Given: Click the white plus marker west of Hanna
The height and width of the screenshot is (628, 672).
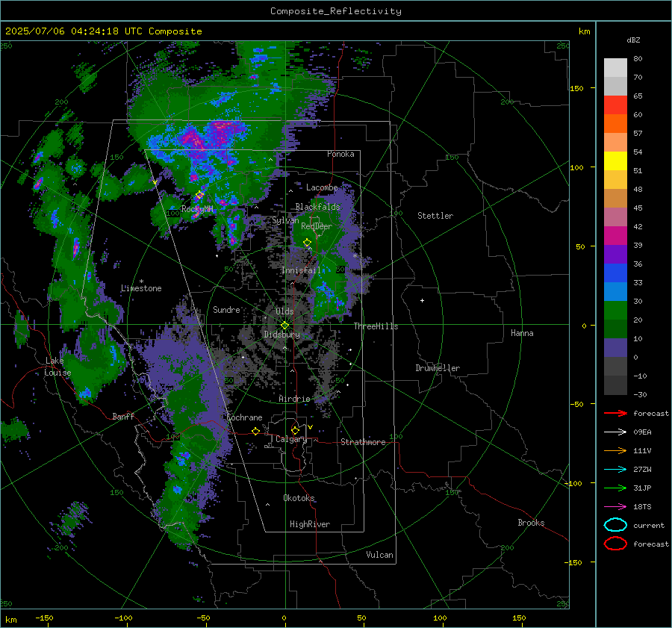Looking at the screenshot, I should (422, 300).
